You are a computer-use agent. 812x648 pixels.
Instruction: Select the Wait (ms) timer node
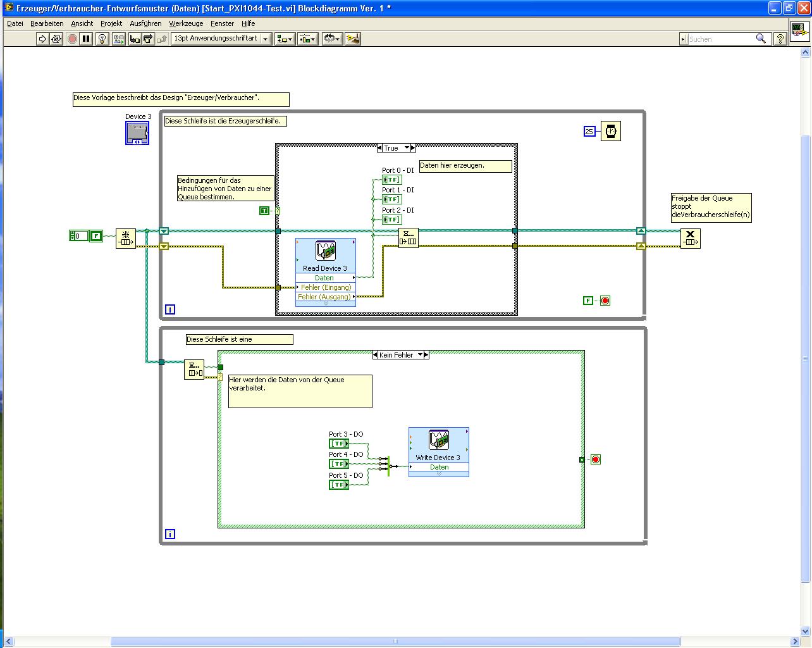pos(611,131)
